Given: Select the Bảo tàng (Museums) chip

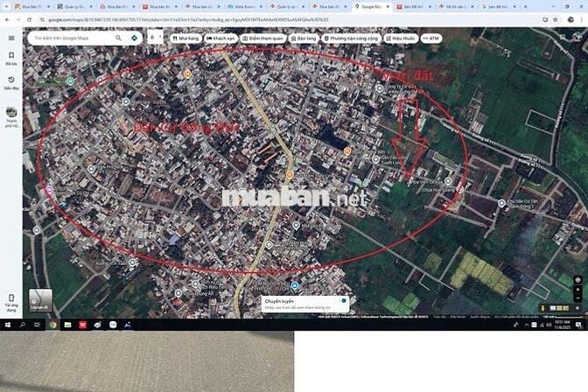Looking at the screenshot, I should coord(304,38).
